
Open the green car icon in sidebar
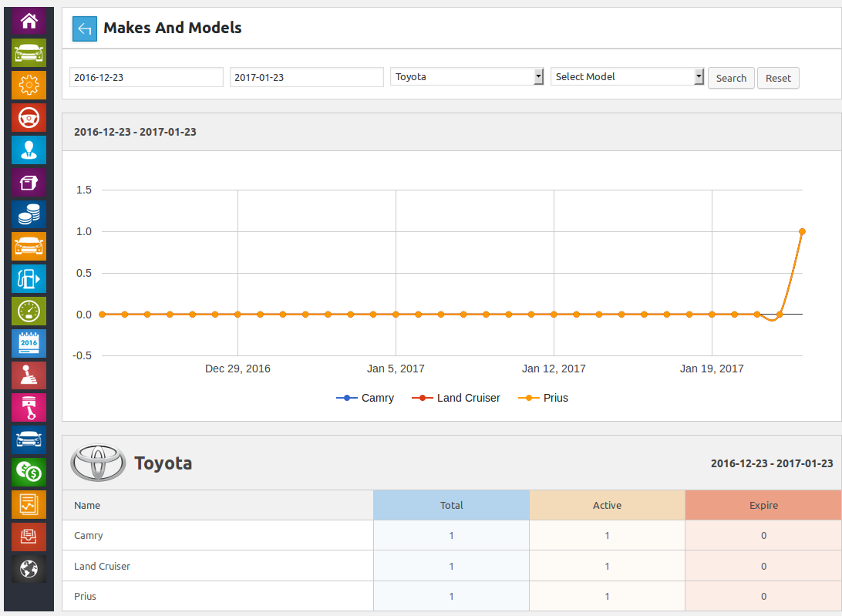[29, 52]
